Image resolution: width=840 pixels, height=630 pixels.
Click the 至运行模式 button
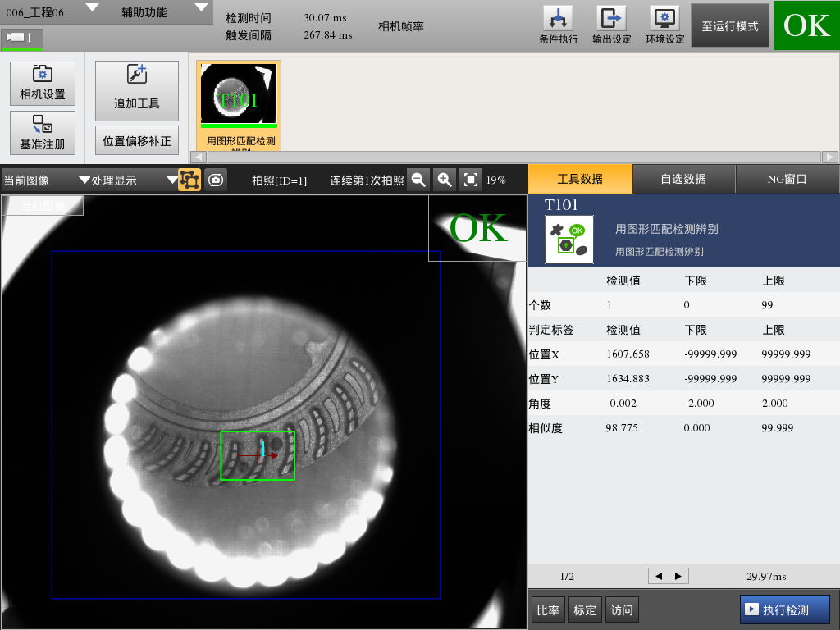tap(729, 26)
